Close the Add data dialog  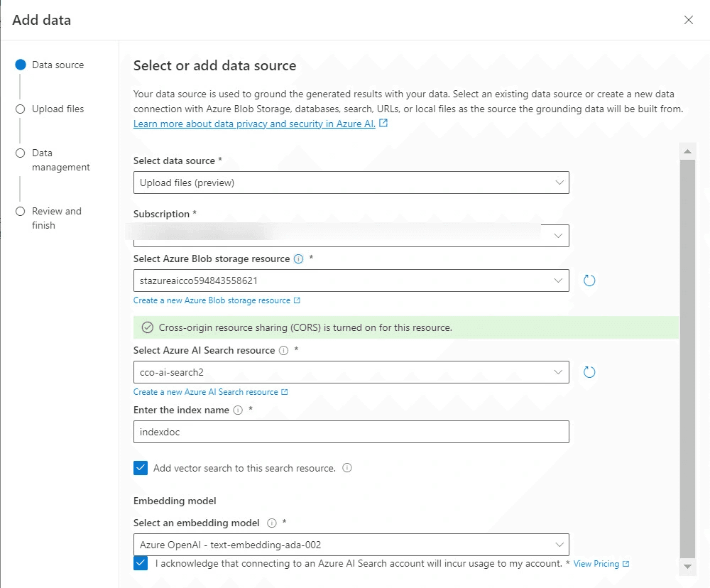pyautogui.click(x=688, y=20)
